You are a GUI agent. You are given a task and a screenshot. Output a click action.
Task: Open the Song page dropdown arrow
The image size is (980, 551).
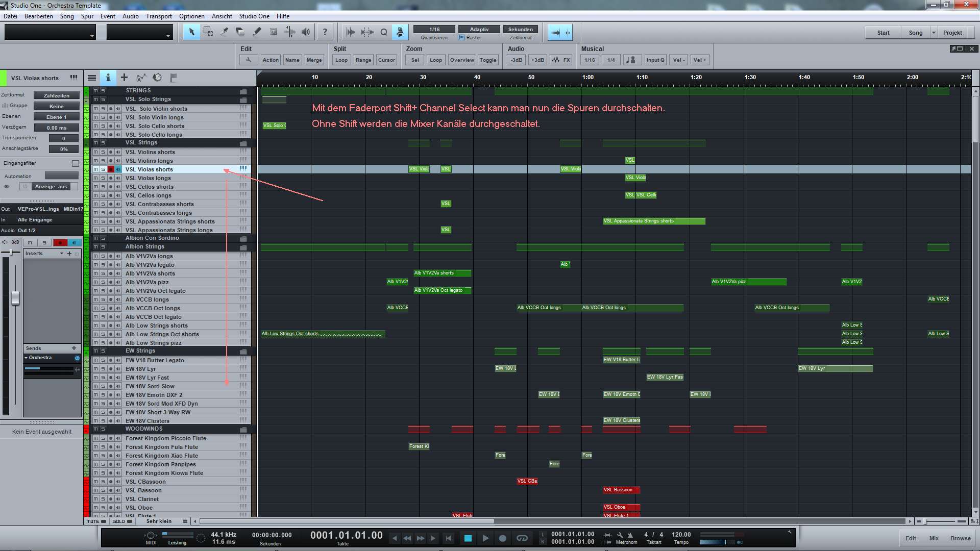[x=934, y=33]
